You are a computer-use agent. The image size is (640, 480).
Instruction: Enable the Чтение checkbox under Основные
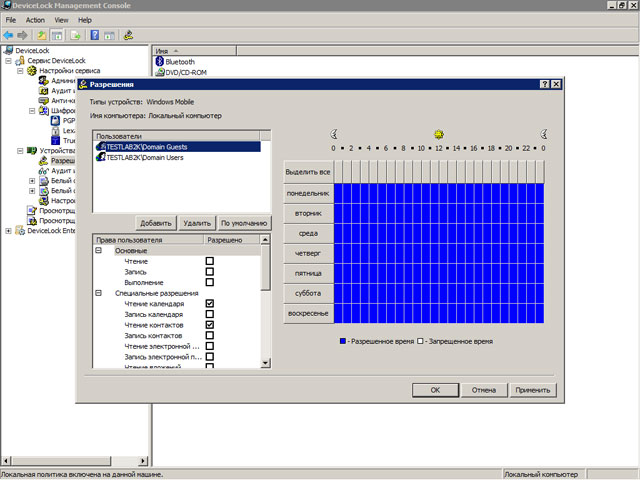[x=210, y=261]
